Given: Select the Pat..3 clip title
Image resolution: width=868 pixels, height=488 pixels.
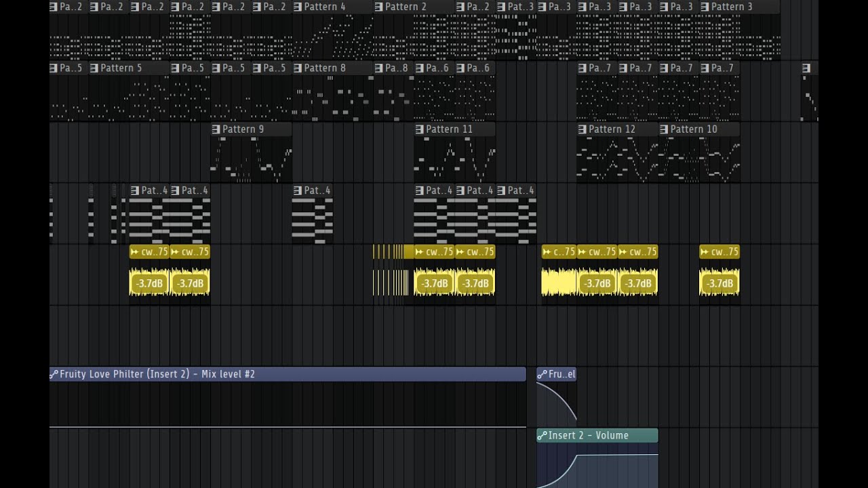Looking at the screenshot, I should coord(521,7).
